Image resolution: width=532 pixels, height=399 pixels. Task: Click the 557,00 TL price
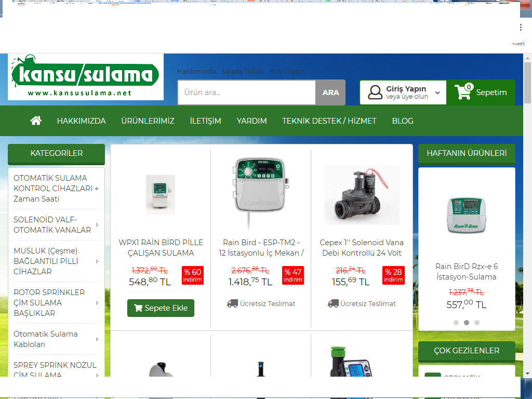467,304
